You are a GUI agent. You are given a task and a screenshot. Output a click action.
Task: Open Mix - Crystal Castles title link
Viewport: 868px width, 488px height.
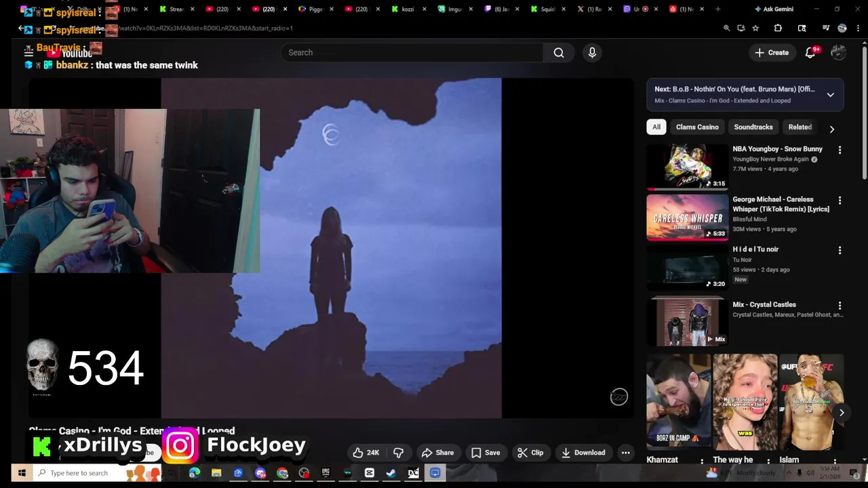(x=764, y=305)
